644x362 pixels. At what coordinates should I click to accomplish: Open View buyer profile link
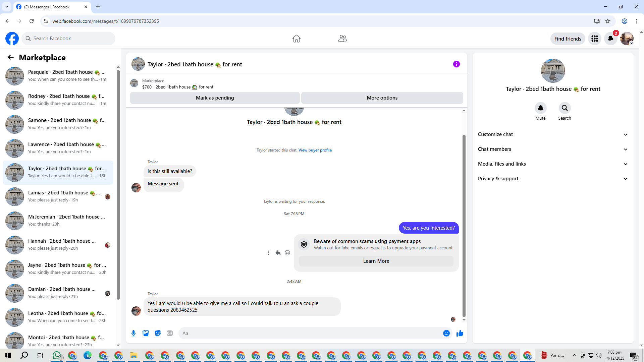click(315, 150)
